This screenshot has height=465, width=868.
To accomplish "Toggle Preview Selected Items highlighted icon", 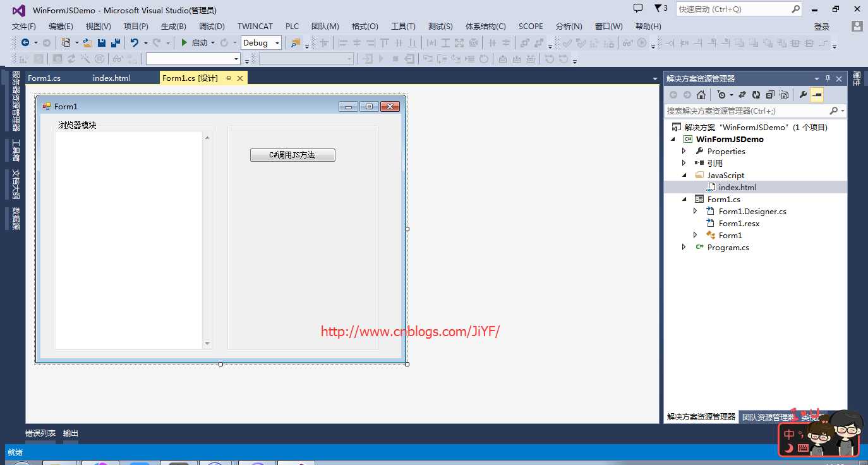I will [817, 95].
